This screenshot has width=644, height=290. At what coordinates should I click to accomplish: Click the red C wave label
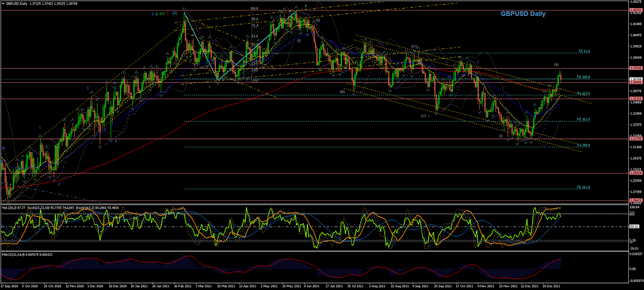(x=168, y=13)
